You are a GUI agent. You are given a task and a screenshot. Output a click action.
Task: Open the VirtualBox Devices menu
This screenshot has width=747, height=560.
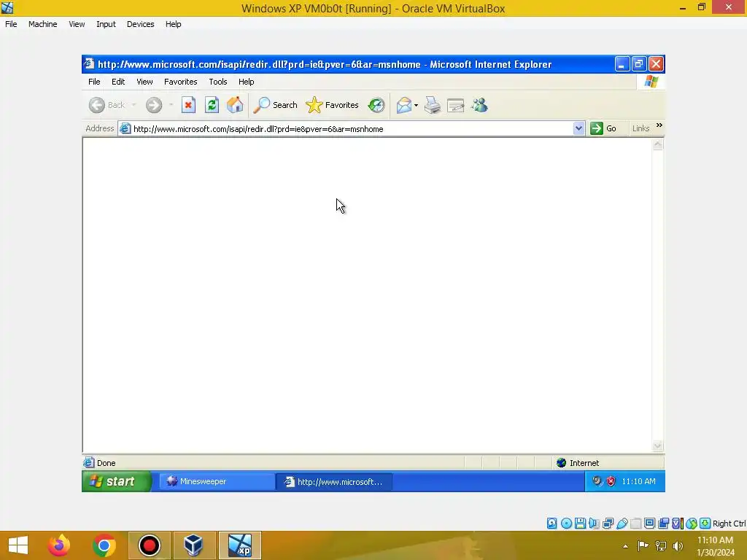point(140,24)
